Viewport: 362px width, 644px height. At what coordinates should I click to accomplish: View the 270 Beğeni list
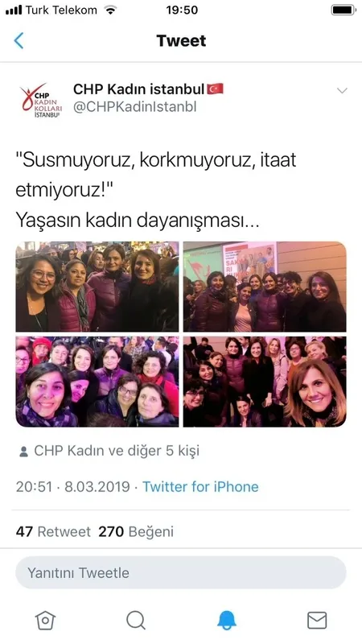pos(136,531)
